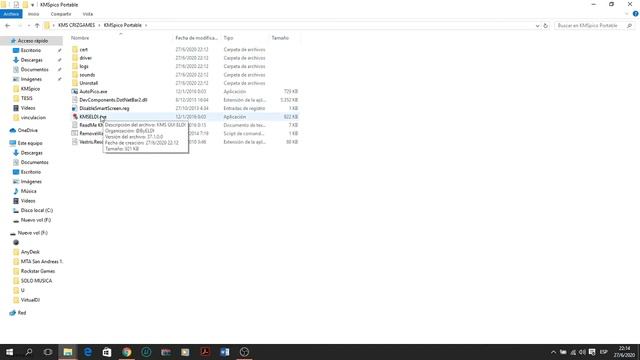The image size is (640, 360).
Task: Click the 729 KB size cell
Action: [x=291, y=91]
